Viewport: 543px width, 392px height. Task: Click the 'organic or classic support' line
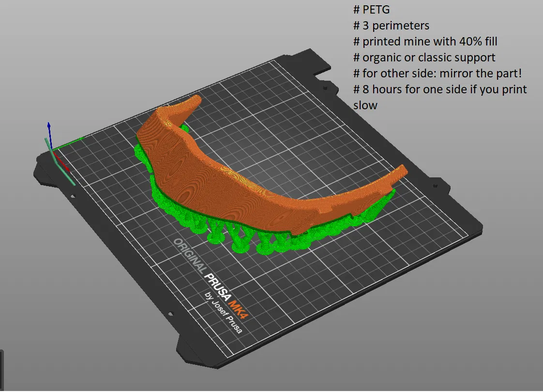click(x=424, y=58)
